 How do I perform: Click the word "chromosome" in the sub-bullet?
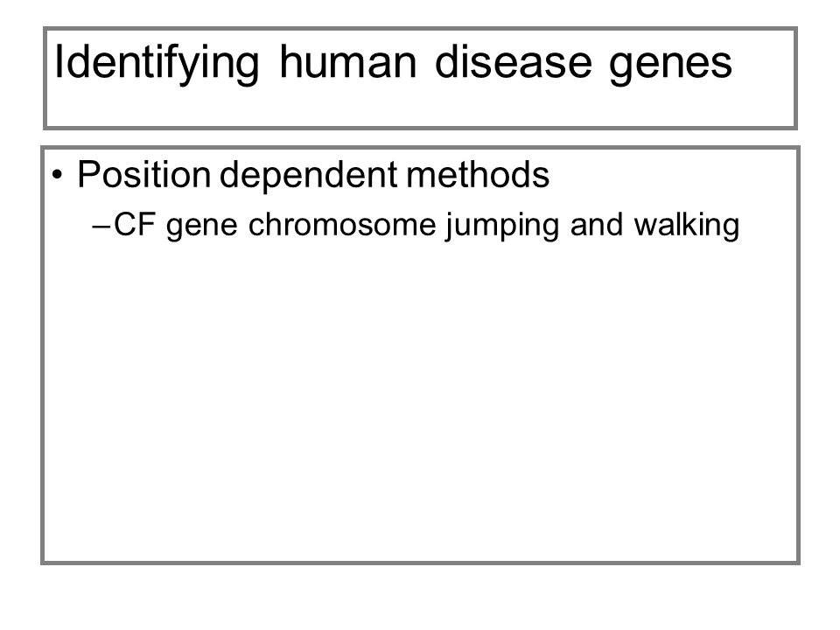pyautogui.click(x=342, y=224)
